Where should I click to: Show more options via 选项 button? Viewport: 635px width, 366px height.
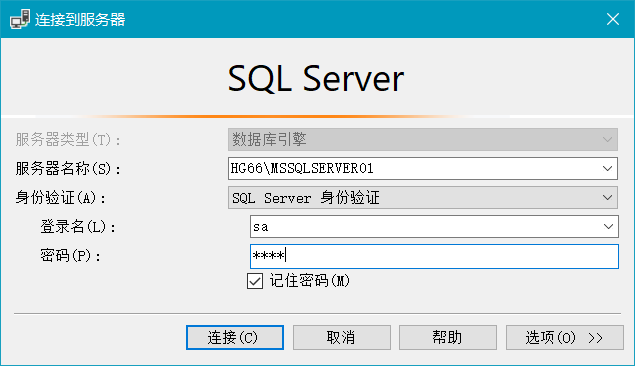(x=565, y=337)
